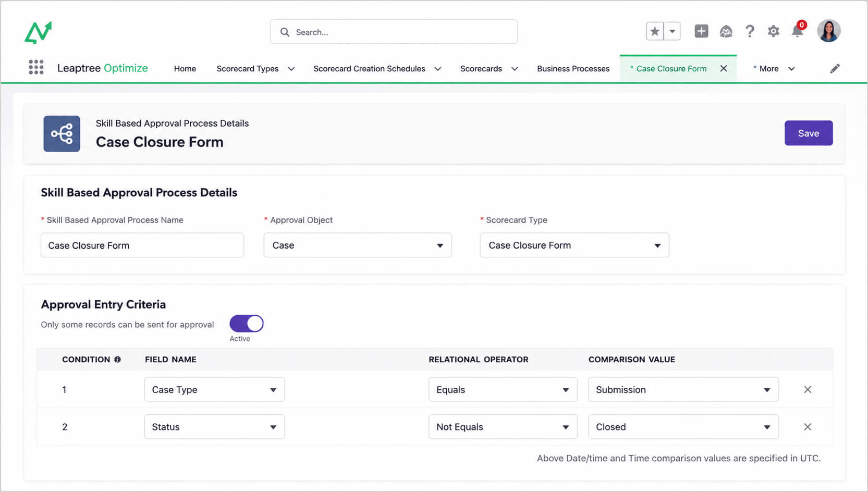This screenshot has width=868, height=492.
Task: Expand the Scorecard Creation Schedules chevron
Action: (x=438, y=69)
